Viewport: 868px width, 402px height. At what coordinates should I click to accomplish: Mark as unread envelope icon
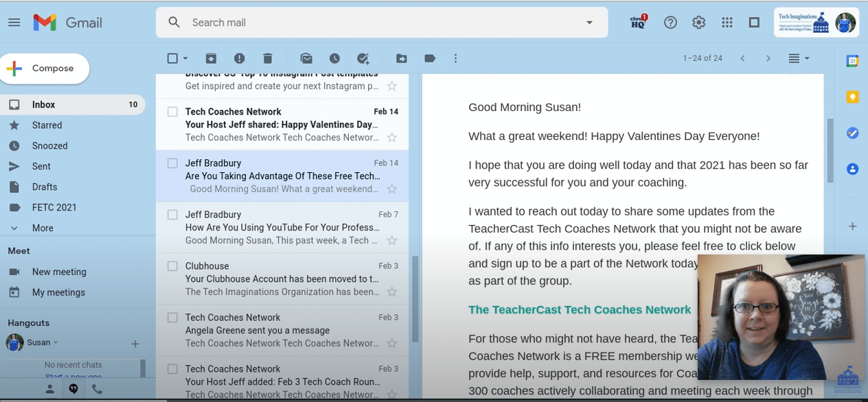pyautogui.click(x=306, y=58)
